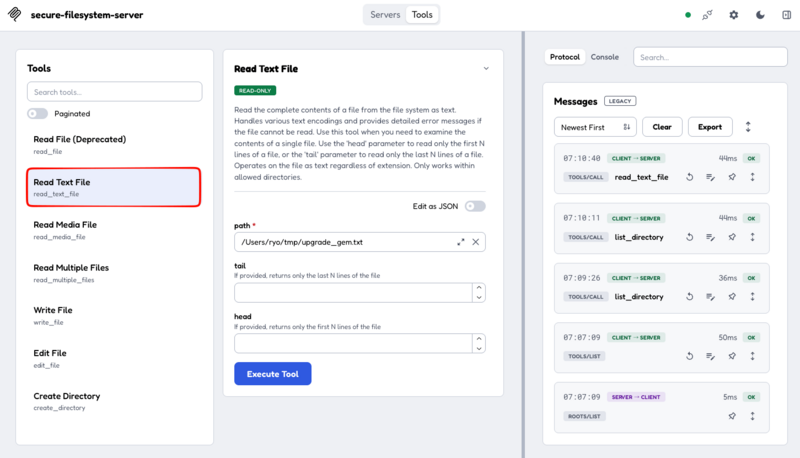Clear the messages list
This screenshot has height=458, width=800.
coord(662,127)
